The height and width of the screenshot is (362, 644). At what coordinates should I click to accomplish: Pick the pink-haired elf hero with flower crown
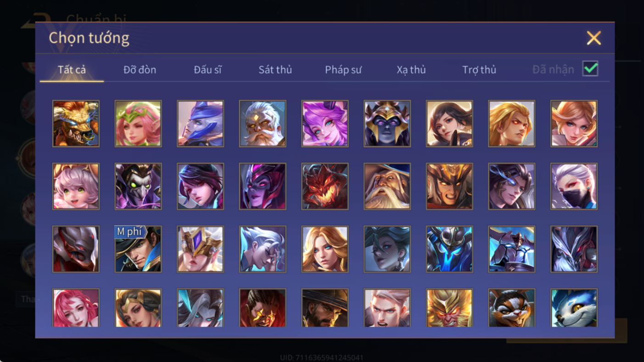click(x=138, y=123)
